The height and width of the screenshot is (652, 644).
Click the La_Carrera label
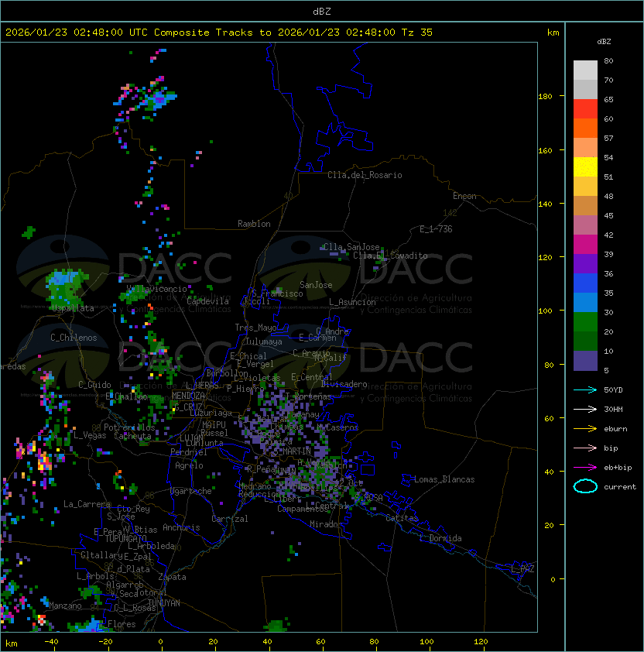click(87, 504)
